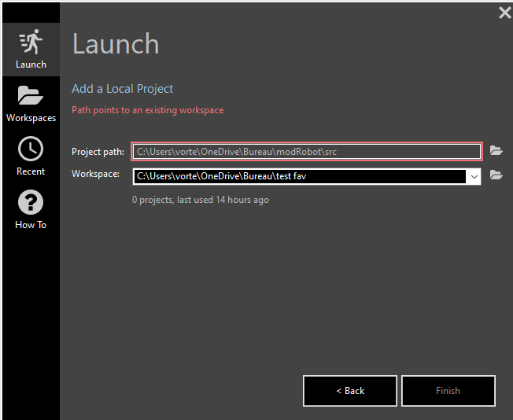Click the 'Project path:' field label
This screenshot has height=420, width=513.
(x=98, y=152)
